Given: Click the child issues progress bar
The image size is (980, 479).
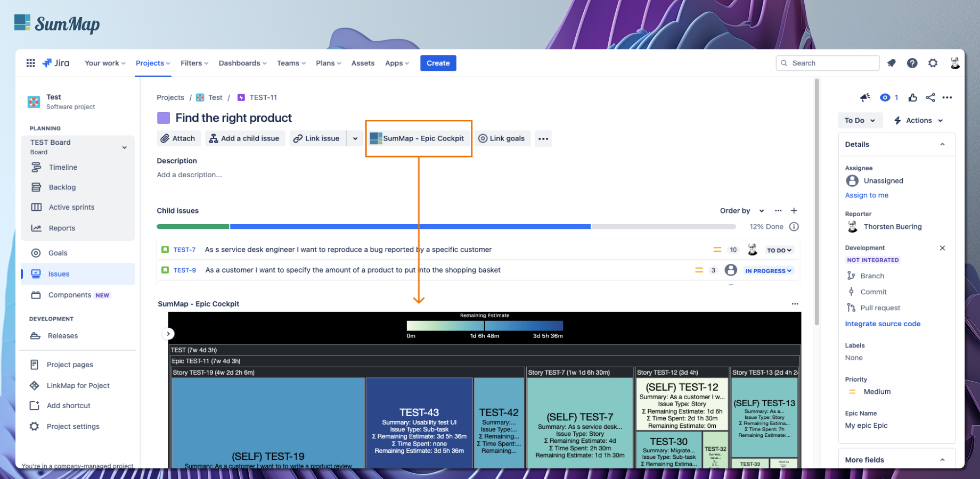Looking at the screenshot, I should click(x=446, y=227).
